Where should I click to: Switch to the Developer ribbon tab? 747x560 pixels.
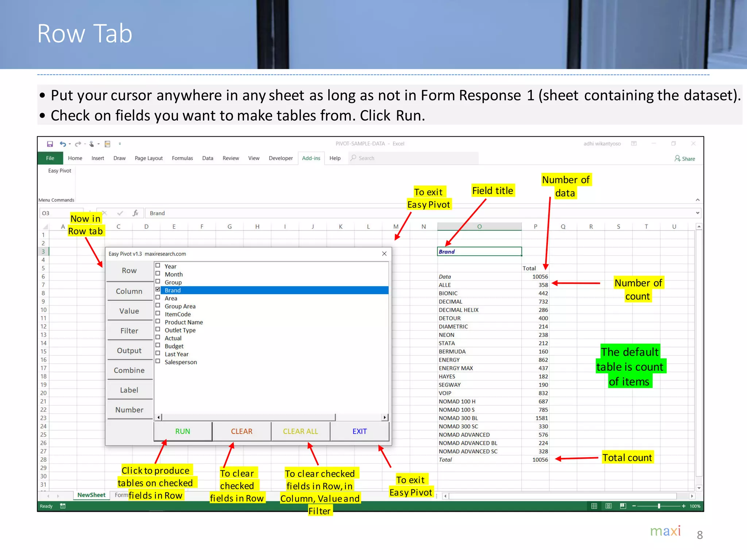(280, 158)
